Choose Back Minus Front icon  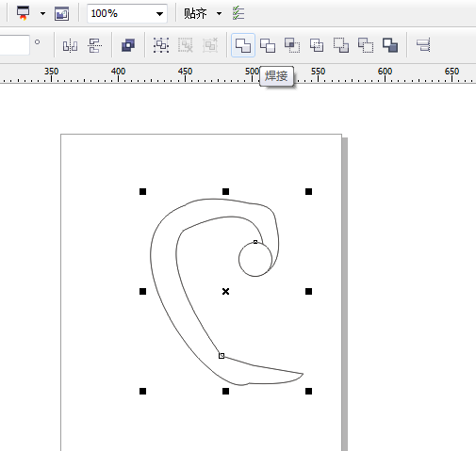click(x=366, y=45)
